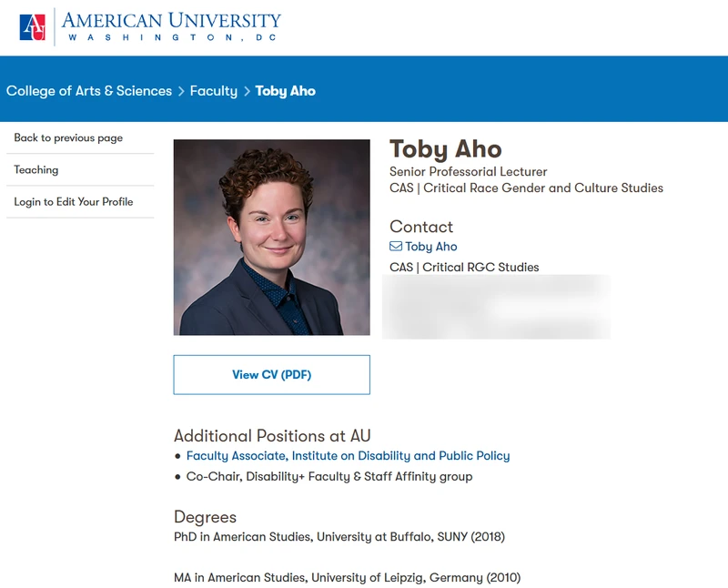Image resolution: width=728 pixels, height=588 pixels.
Task: Select CAS | Critical RGC Studies text
Action: click(x=464, y=268)
